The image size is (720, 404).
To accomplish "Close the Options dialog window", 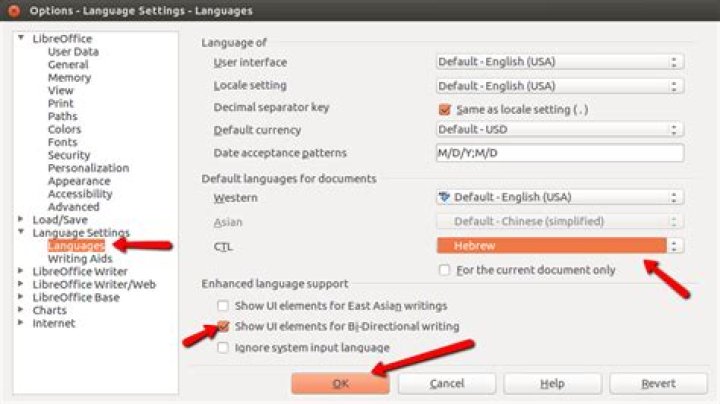I will [14, 11].
